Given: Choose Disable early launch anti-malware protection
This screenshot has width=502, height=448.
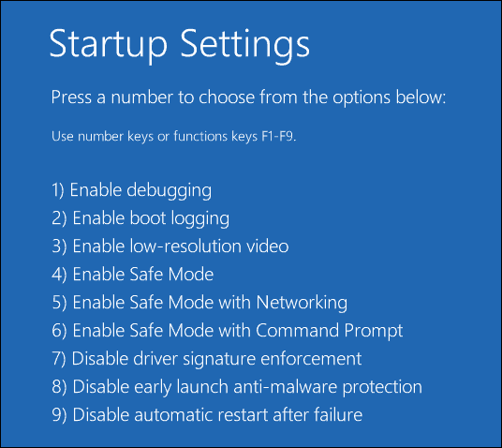Looking at the screenshot, I should (x=237, y=387).
